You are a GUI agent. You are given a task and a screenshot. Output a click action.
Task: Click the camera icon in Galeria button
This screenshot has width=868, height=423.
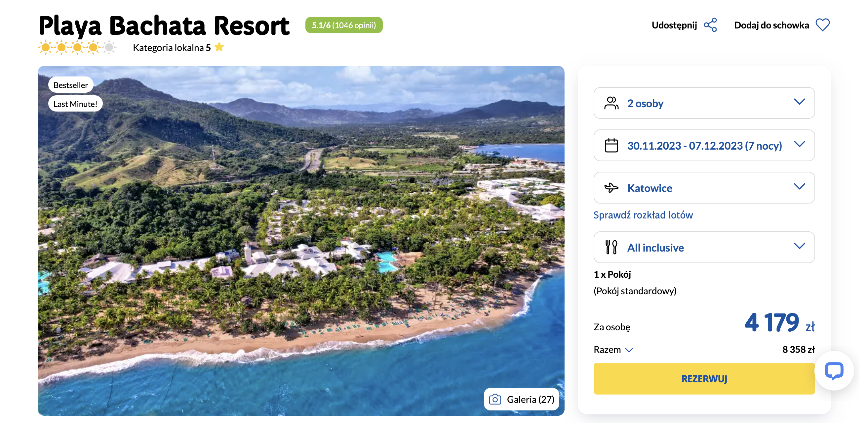[x=495, y=399]
